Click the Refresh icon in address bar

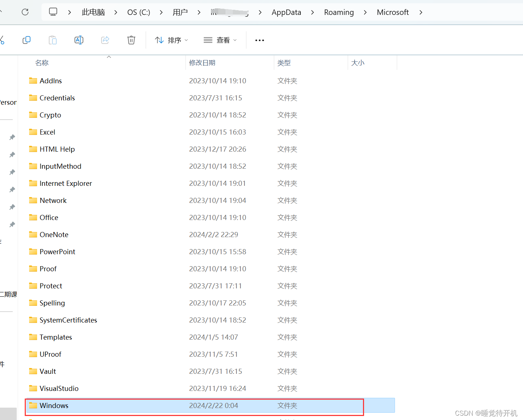tap(25, 12)
